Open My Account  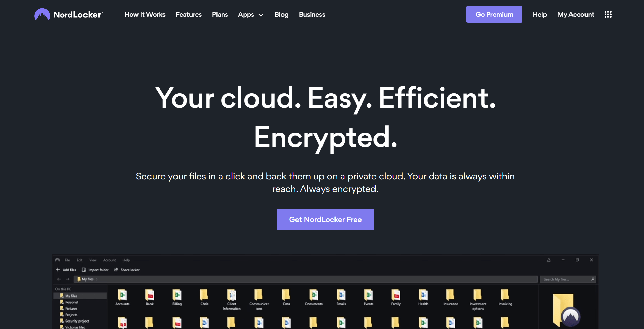[x=576, y=14]
